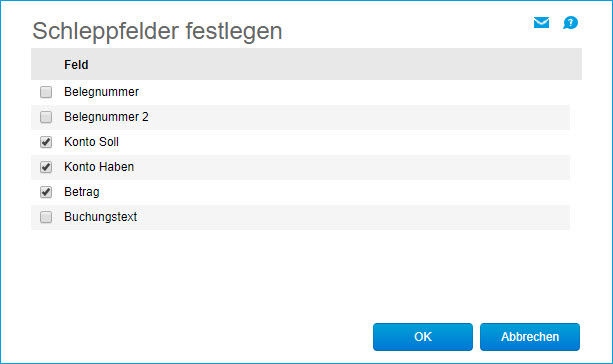
Task: Select the Betrag row label
Action: tap(82, 192)
